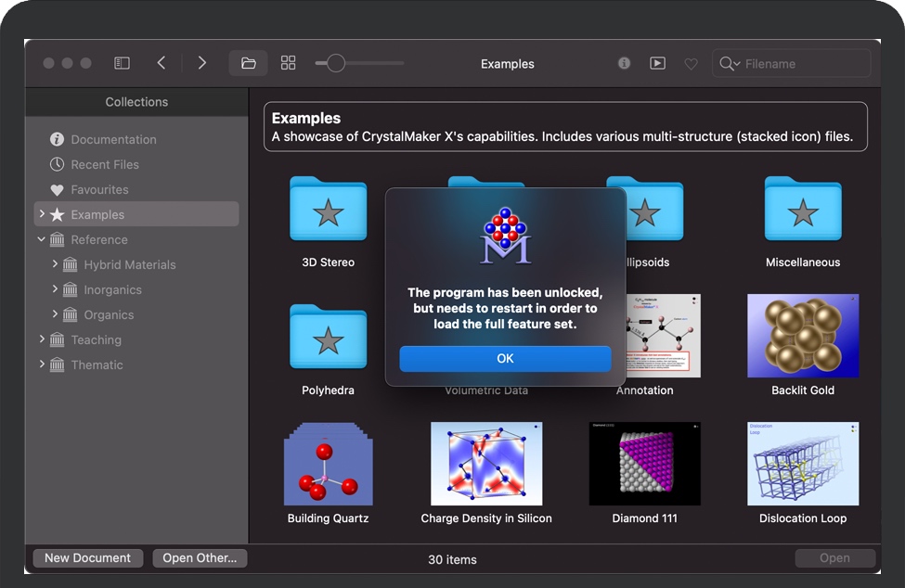The height and width of the screenshot is (588, 905).
Task: Select Teaching library
Action: (x=96, y=340)
